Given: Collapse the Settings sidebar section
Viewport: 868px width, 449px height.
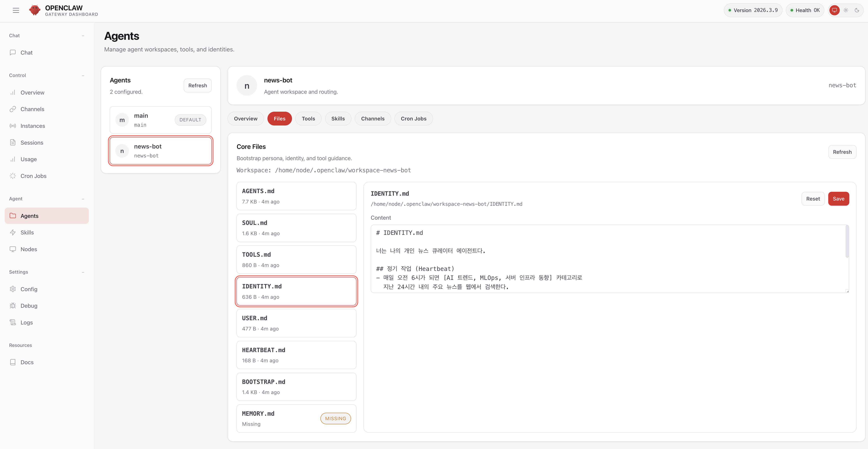Looking at the screenshot, I should (x=83, y=272).
